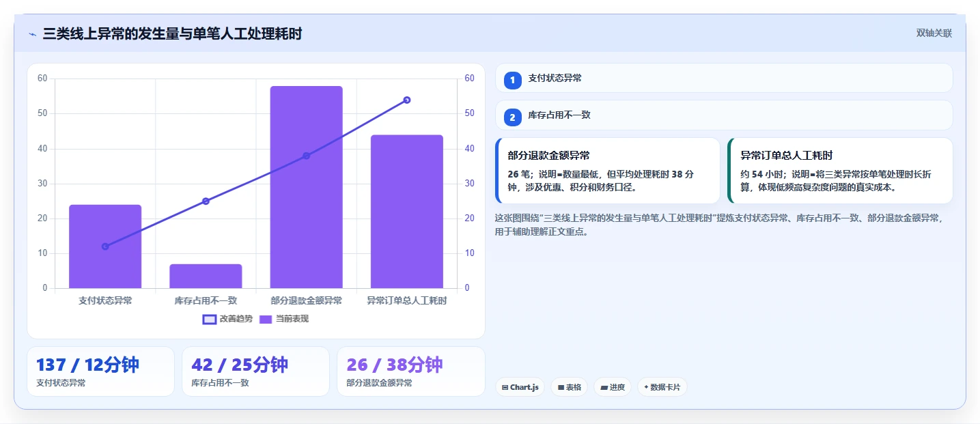This screenshot has width=980, height=424.
Task: Click the Chart.js tag
Action: point(520,387)
